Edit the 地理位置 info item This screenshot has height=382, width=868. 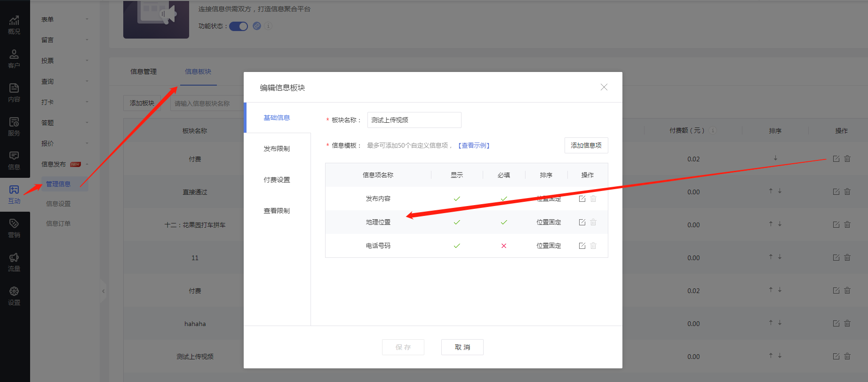(x=582, y=222)
